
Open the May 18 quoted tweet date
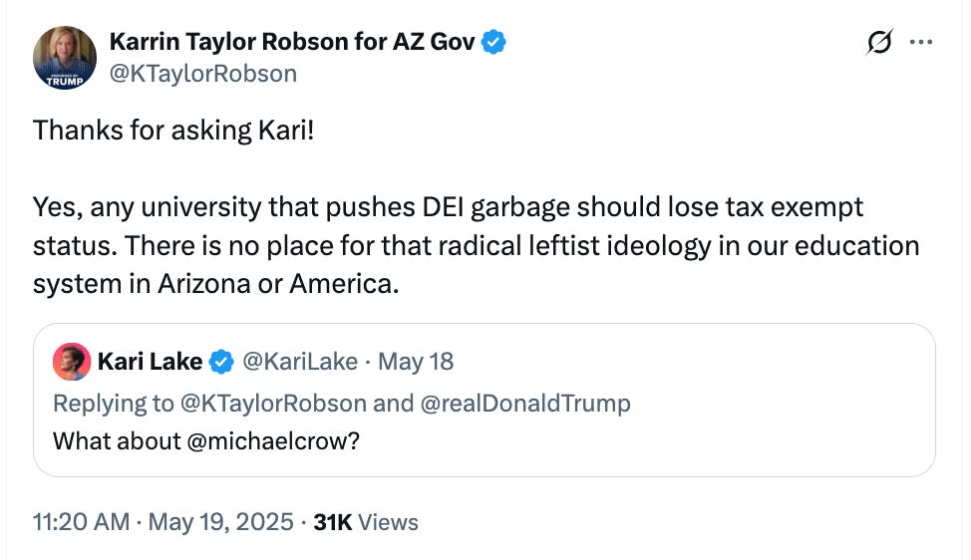pyautogui.click(x=416, y=362)
